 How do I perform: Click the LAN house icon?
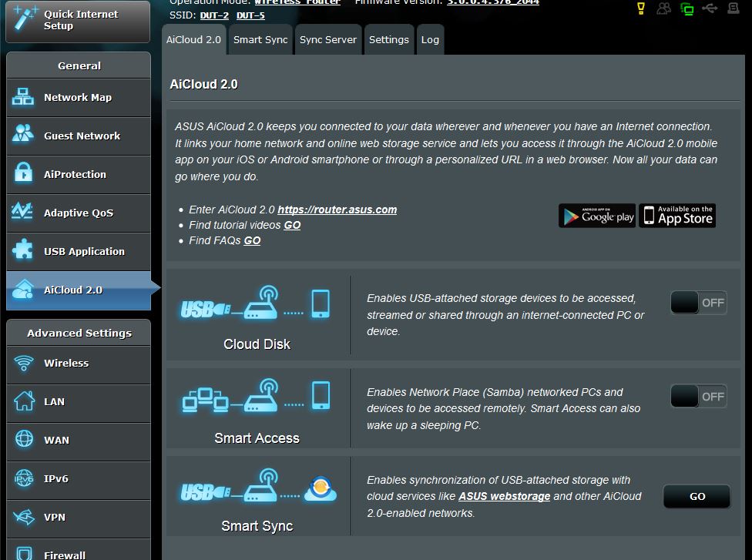(24, 401)
